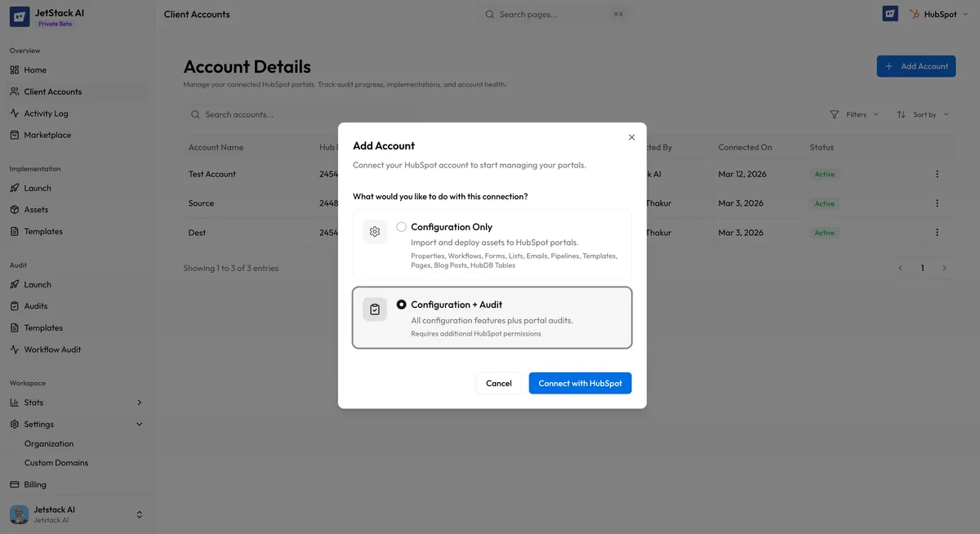Cancel the Add Account dialog
This screenshot has width=980, height=534.
click(x=498, y=382)
